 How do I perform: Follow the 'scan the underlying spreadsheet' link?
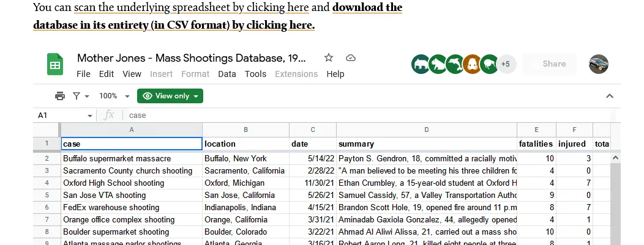click(x=191, y=8)
